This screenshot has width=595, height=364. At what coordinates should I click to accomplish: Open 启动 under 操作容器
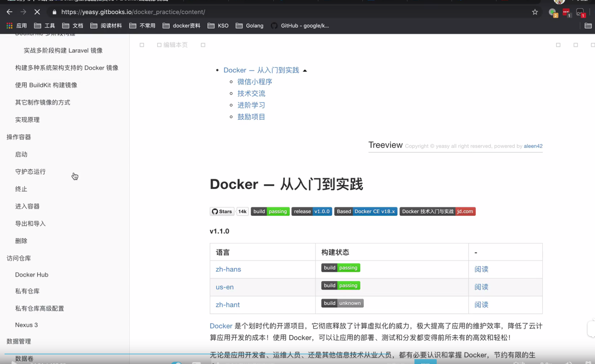pyautogui.click(x=21, y=154)
